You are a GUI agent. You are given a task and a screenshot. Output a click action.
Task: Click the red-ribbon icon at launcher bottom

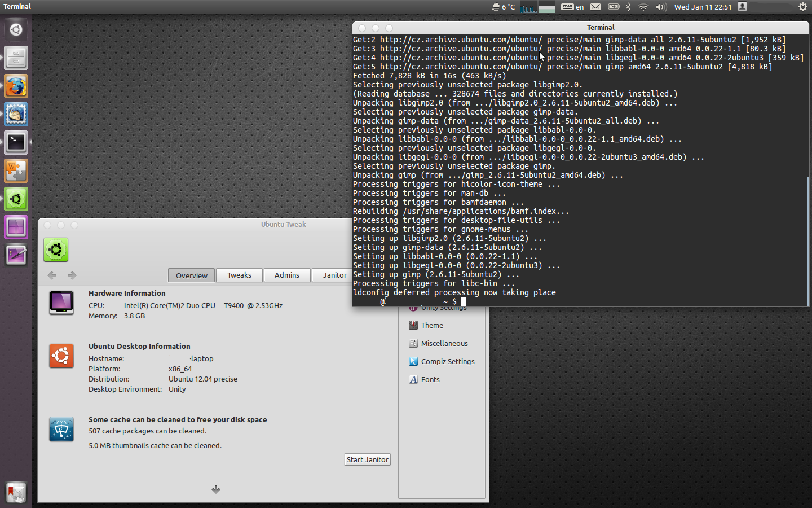point(16,493)
